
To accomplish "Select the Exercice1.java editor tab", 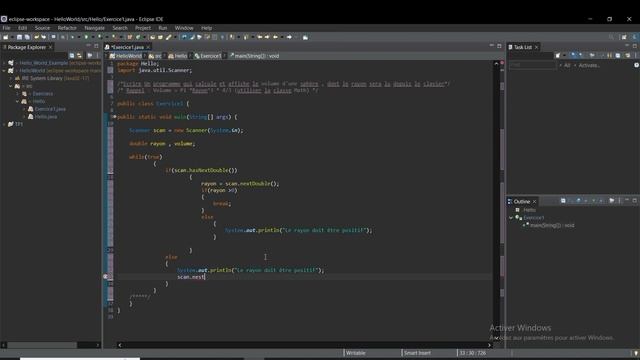I will coord(127,47).
